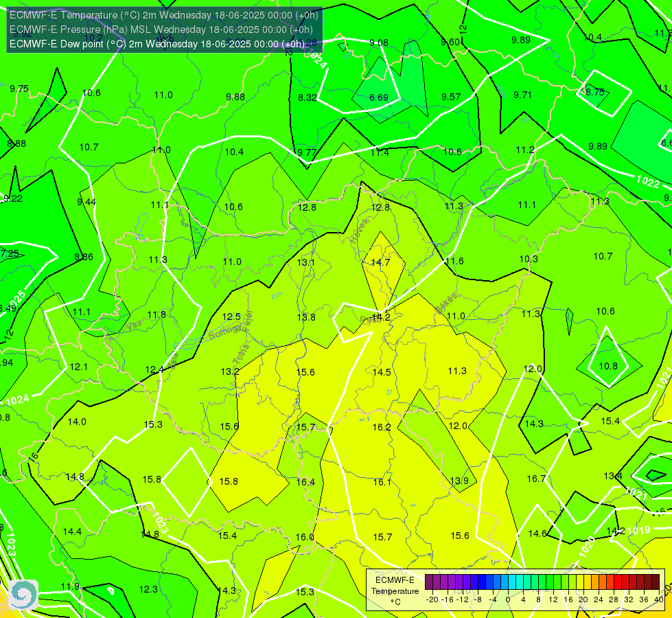This screenshot has height=618, width=672.
Task: Click the cyan 0 degree legend swatch
Action: pos(511,582)
